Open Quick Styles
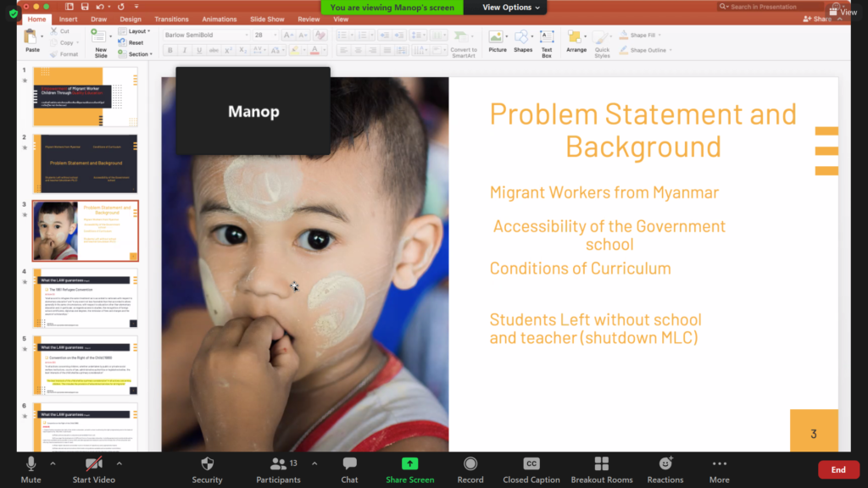The image size is (868, 488). [x=602, y=44]
